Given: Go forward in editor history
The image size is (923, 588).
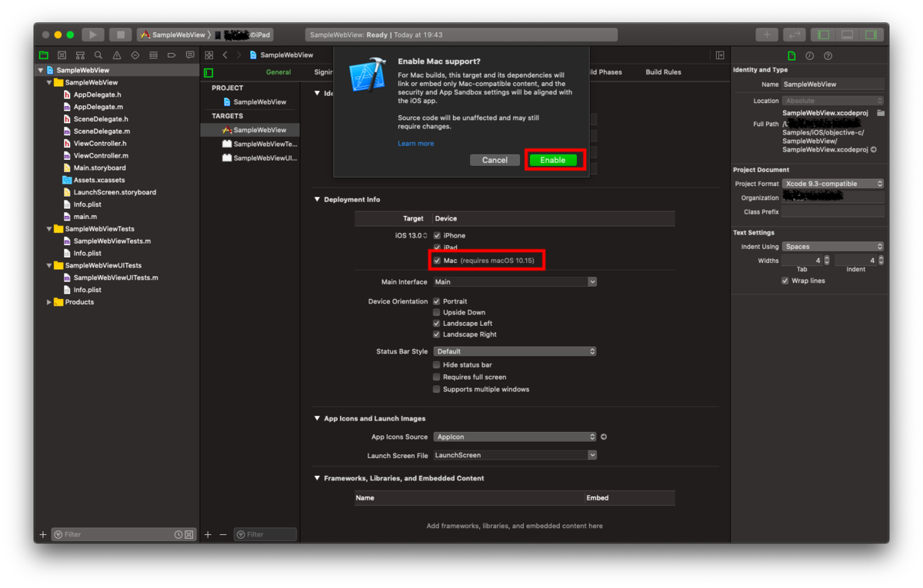Looking at the screenshot, I should tap(239, 55).
